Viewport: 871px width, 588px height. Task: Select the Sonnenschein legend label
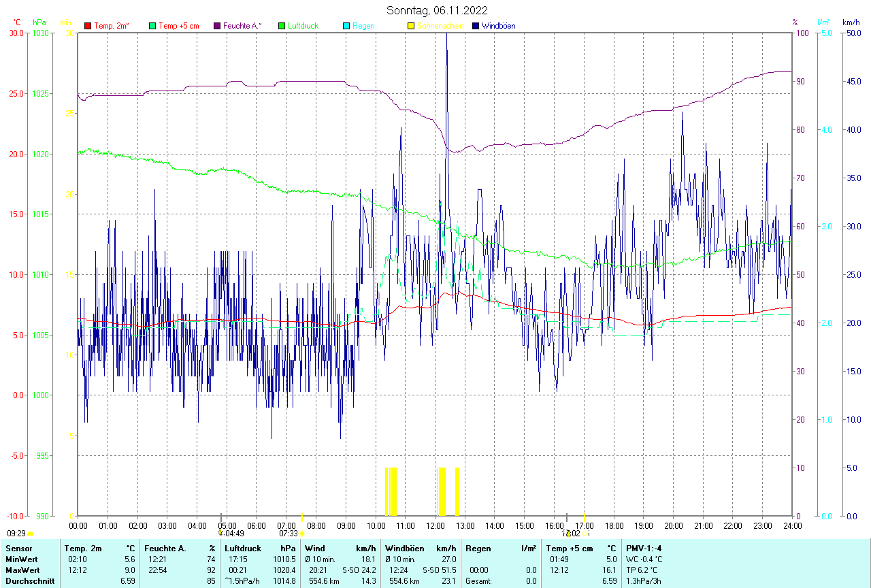(440, 26)
